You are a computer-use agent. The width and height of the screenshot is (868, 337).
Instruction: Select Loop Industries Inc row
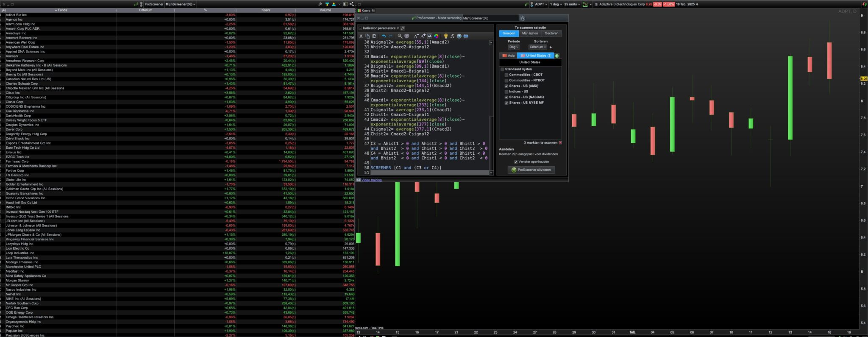[178, 253]
